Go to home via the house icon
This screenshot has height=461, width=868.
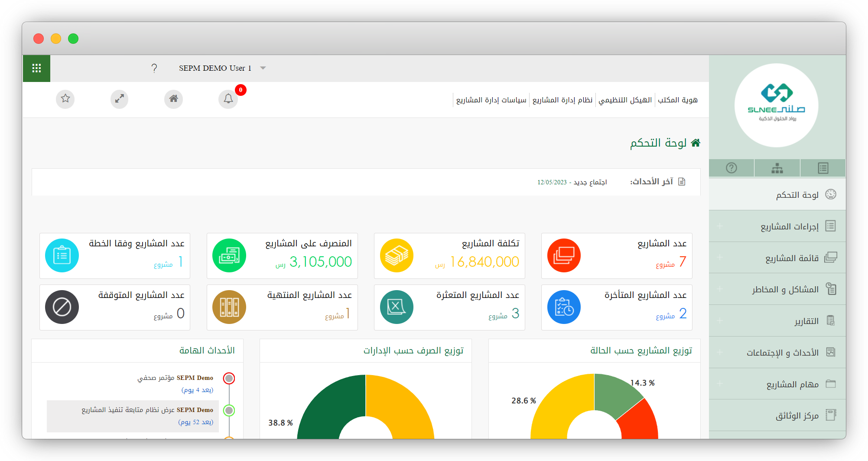click(173, 99)
